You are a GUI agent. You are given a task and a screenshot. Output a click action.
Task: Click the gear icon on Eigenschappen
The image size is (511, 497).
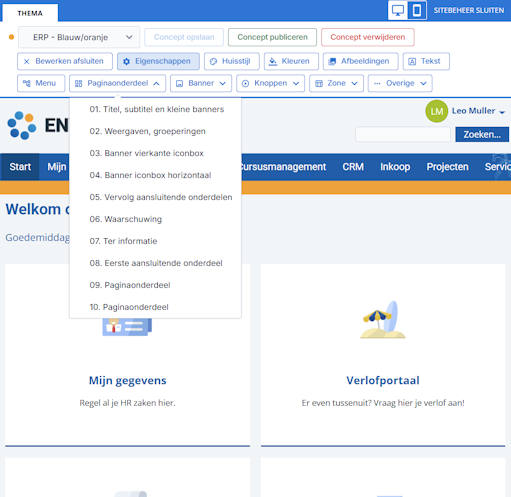(126, 61)
